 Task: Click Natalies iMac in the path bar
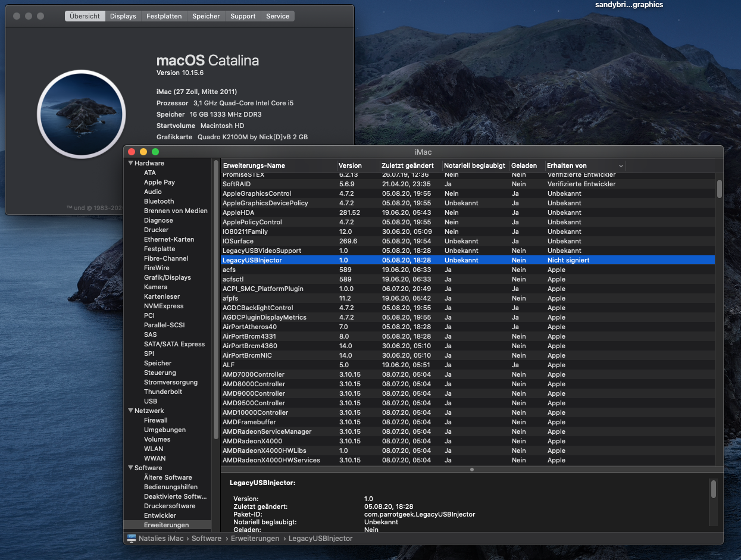tap(162, 538)
